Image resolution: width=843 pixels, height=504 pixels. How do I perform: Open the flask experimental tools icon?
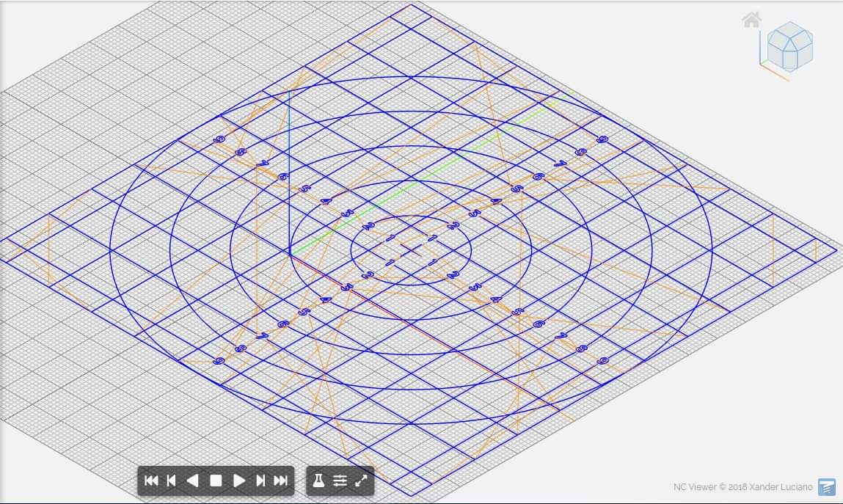(x=318, y=481)
